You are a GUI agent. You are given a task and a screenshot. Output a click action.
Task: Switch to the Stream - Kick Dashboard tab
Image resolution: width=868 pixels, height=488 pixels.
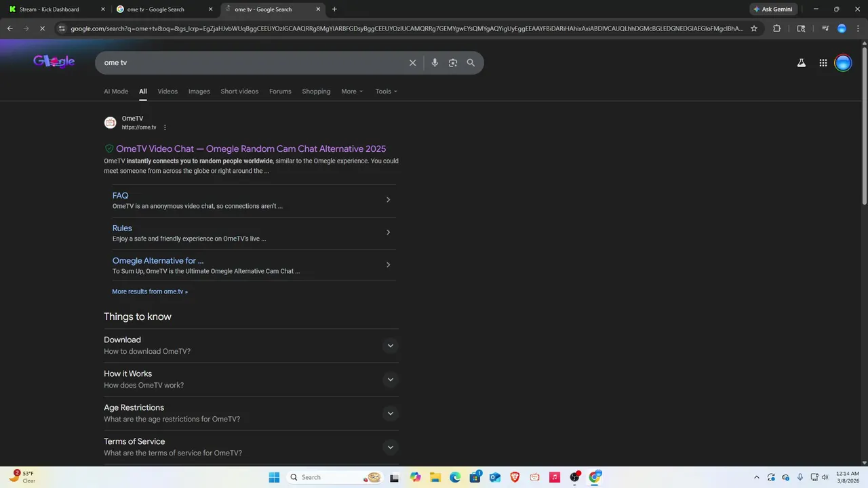(x=57, y=9)
